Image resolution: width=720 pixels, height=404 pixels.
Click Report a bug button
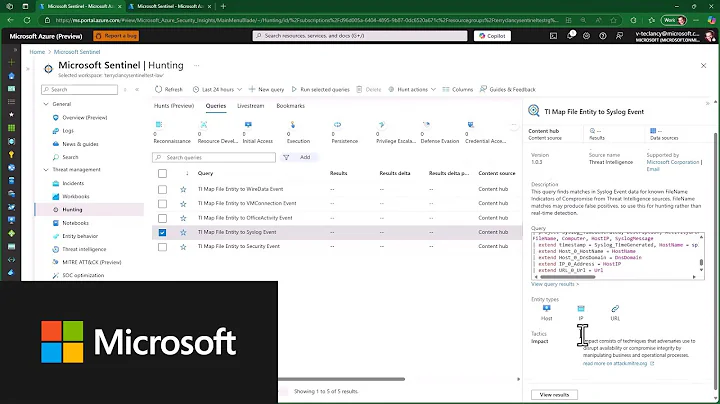pyautogui.click(x=116, y=36)
